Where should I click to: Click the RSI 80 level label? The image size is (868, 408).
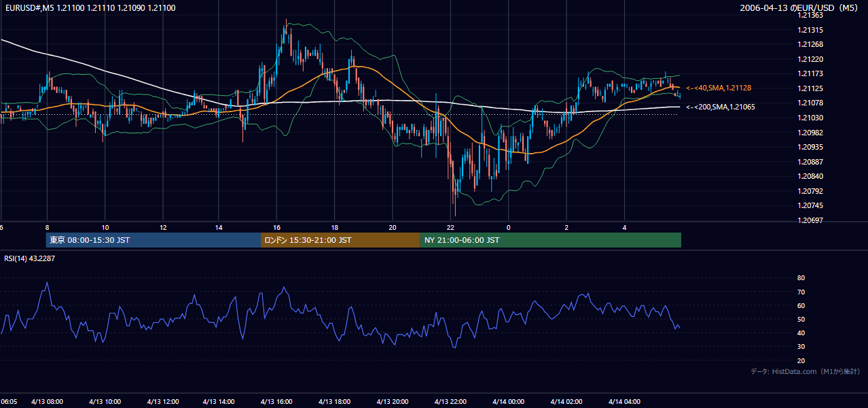tap(801, 278)
